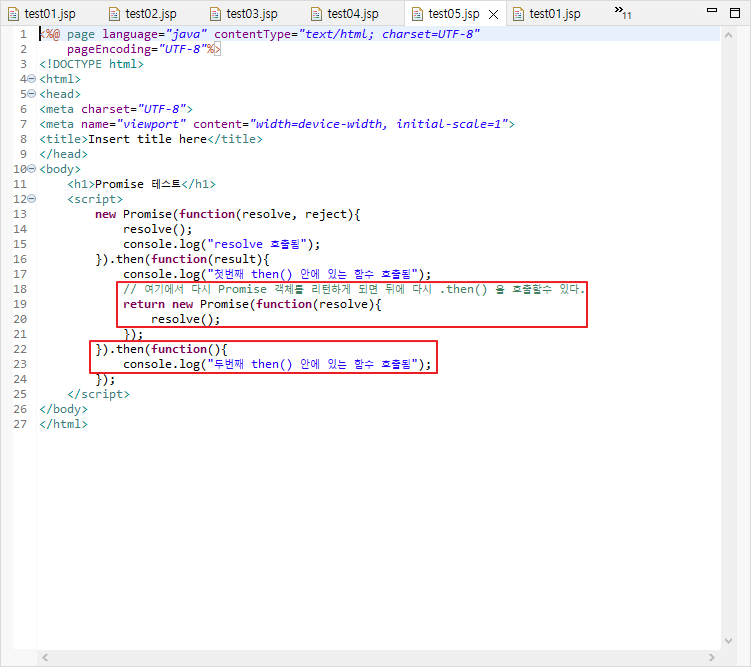Select the active test05.jsp tab
The image size is (751, 667).
point(454,14)
